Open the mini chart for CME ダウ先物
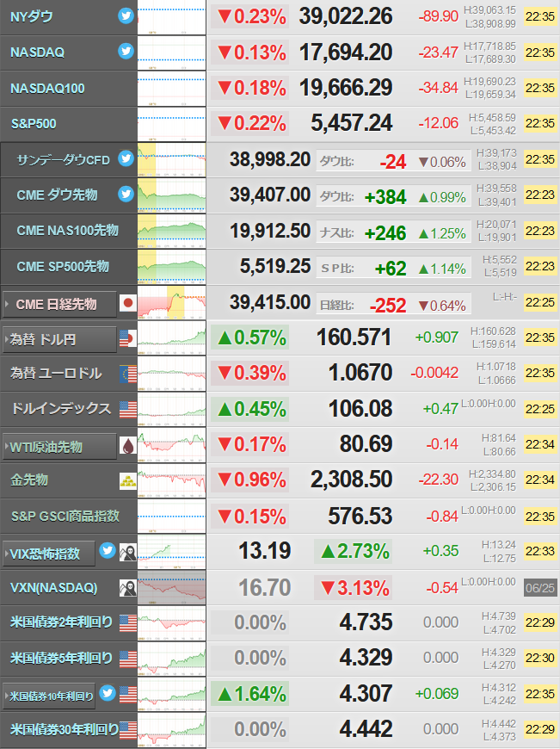 tap(171, 195)
